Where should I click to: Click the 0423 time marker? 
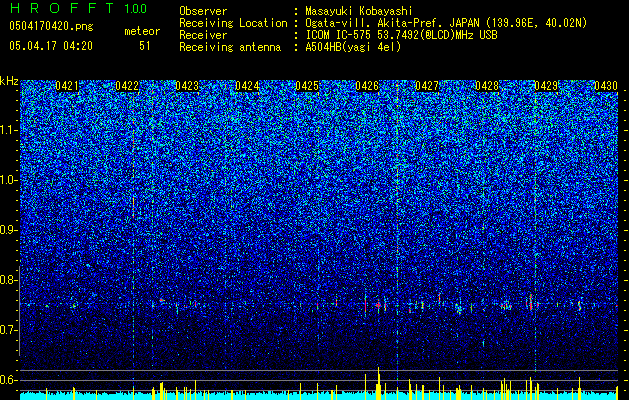pyautogui.click(x=187, y=86)
